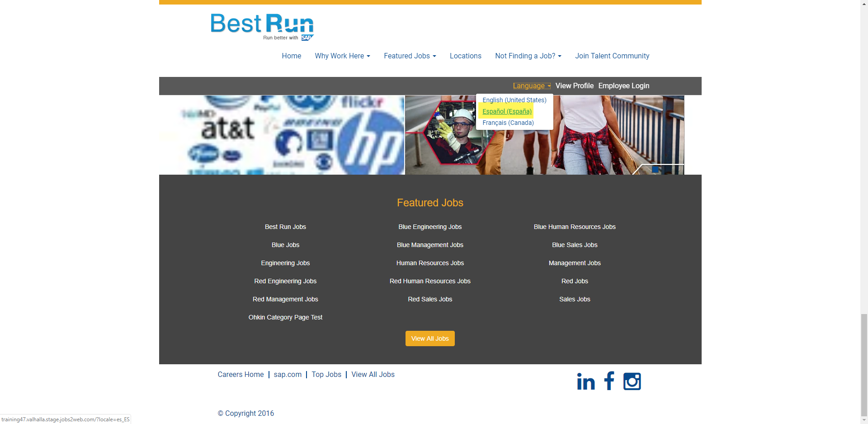Click the company logos banner image
The image size is (868, 424).
pyautogui.click(x=282, y=135)
